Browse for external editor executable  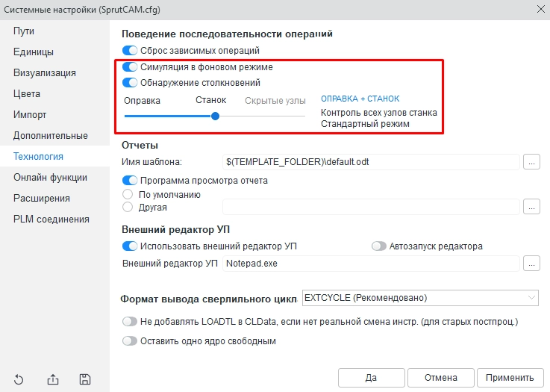[531, 263]
